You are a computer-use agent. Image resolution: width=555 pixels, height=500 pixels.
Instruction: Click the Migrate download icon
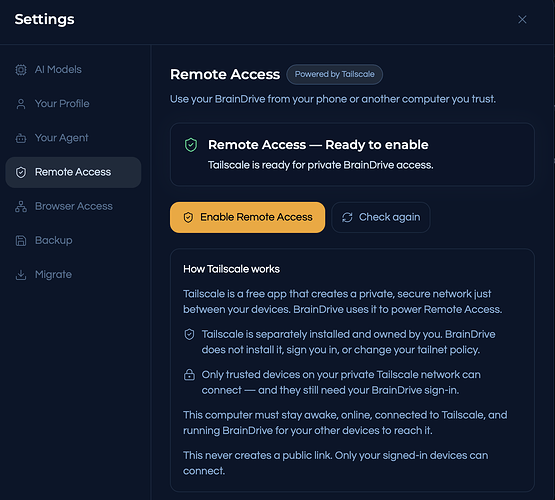coord(21,275)
